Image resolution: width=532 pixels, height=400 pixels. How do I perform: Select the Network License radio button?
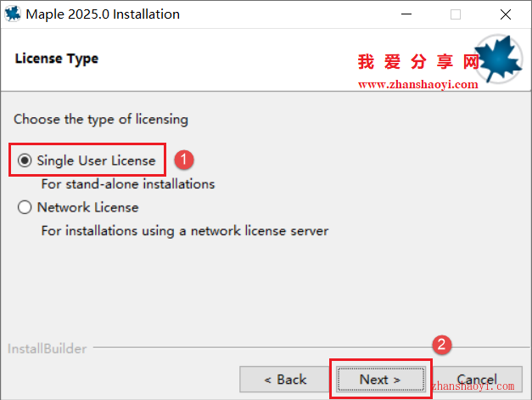click(x=25, y=207)
